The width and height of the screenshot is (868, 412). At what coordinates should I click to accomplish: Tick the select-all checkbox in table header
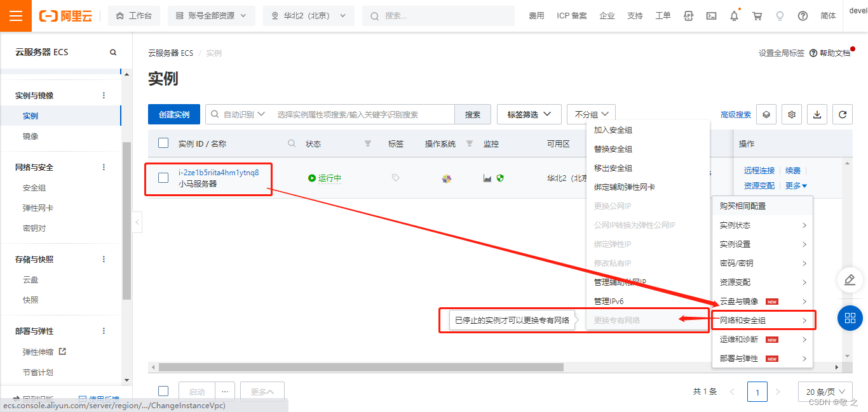(163, 143)
